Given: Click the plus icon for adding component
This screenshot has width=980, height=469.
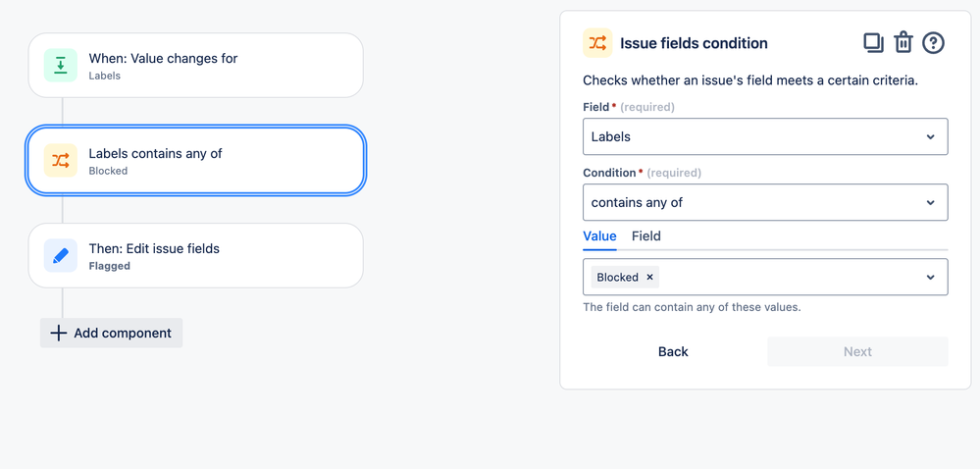Looking at the screenshot, I should click(58, 333).
